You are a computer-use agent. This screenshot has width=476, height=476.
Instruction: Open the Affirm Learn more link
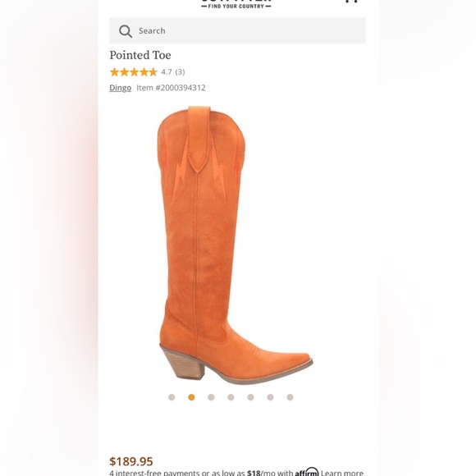click(342, 473)
